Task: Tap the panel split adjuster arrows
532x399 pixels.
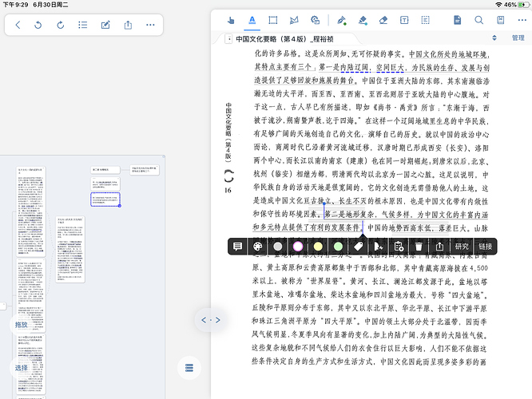Action: [x=211, y=320]
